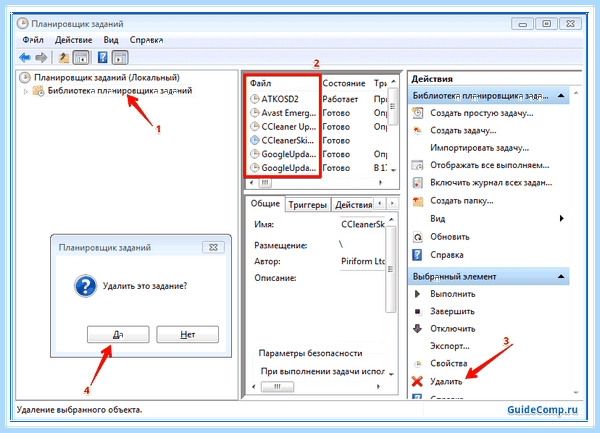Click the Forward arrow toolbar icon
Screen dimensions: 600x433
(41, 58)
